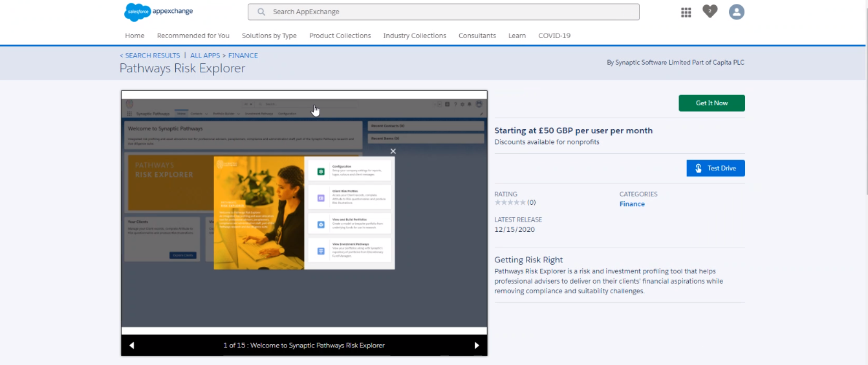Click the Get It Now button
Image resolution: width=868 pixels, height=365 pixels.
point(711,103)
